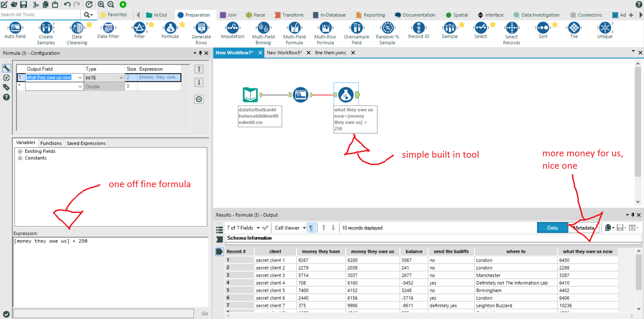Select the Data Cleansing tool icon

point(77,28)
